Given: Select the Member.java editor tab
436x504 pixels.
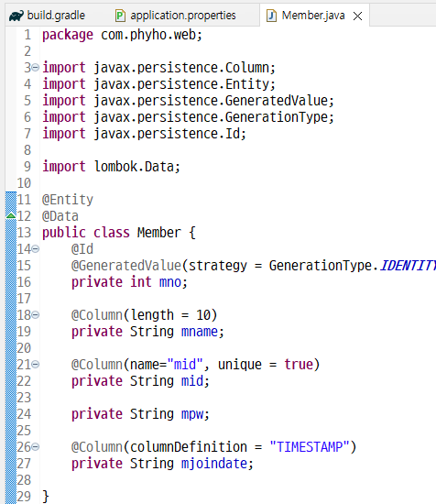Looking at the screenshot, I should (313, 15).
